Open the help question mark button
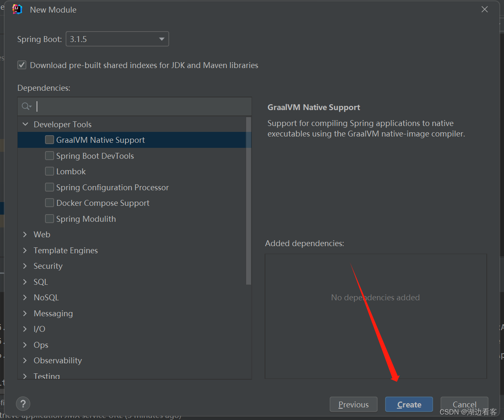The height and width of the screenshot is (420, 504). coord(23,404)
